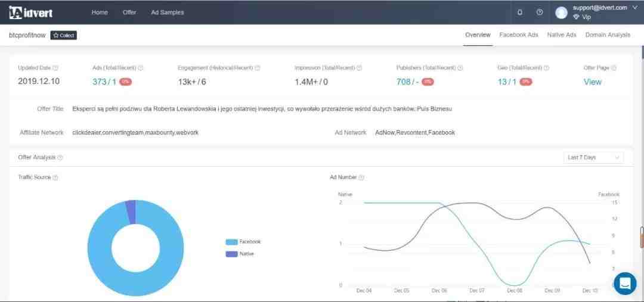Switch to the Overview tab

tap(478, 35)
